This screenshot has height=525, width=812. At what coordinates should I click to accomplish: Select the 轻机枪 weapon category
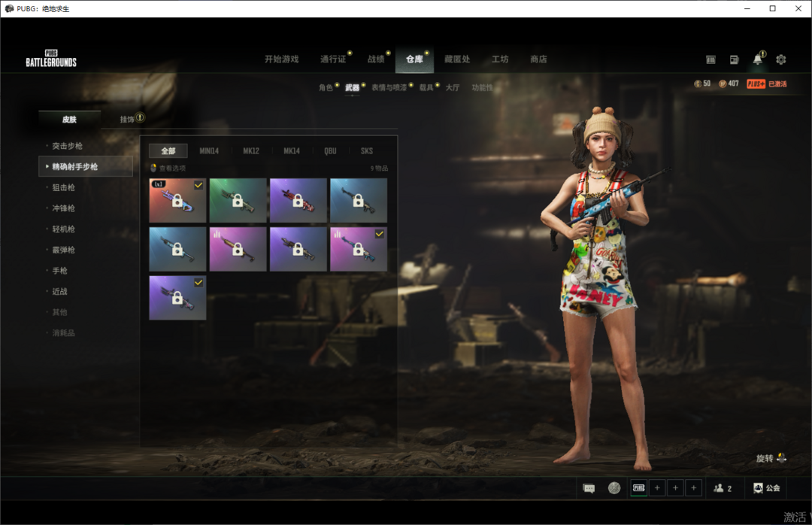(x=64, y=229)
